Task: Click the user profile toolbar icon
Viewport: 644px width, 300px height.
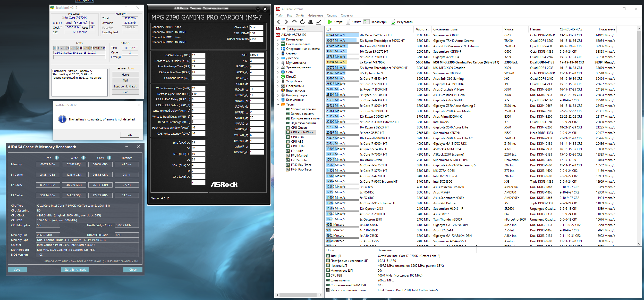Action: [x=310, y=22]
